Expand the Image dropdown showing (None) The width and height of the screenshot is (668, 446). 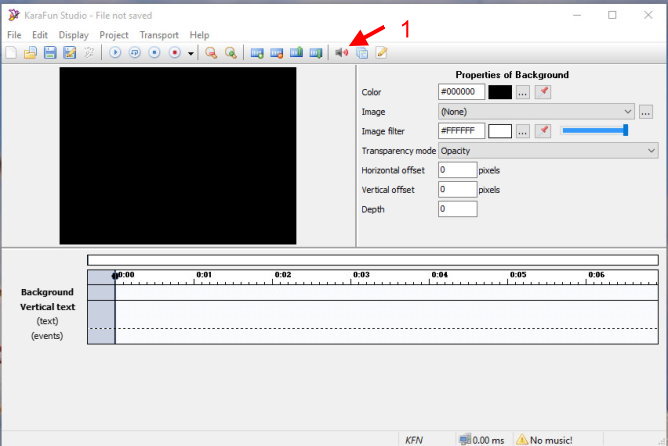pos(628,112)
